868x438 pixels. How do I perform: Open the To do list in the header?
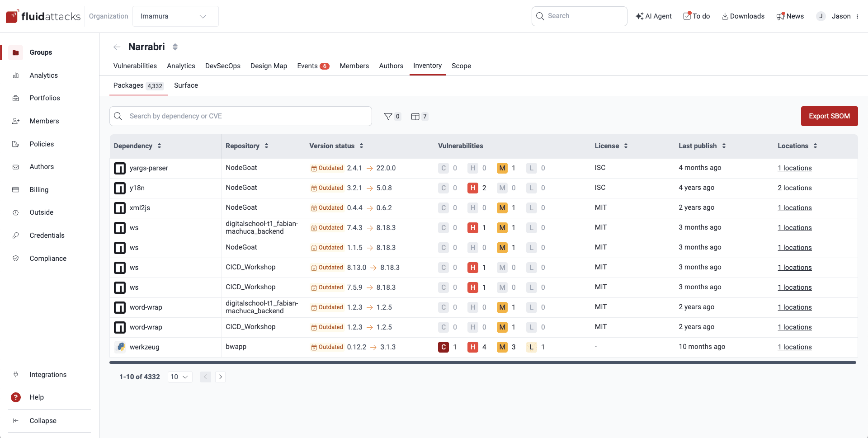696,16
